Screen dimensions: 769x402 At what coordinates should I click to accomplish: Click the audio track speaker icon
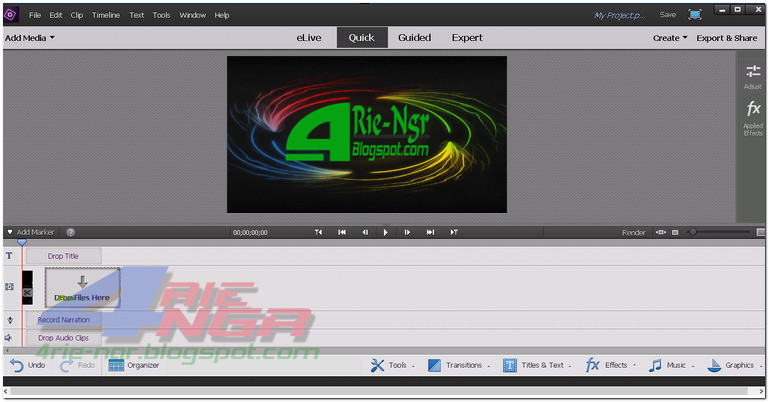coord(8,338)
